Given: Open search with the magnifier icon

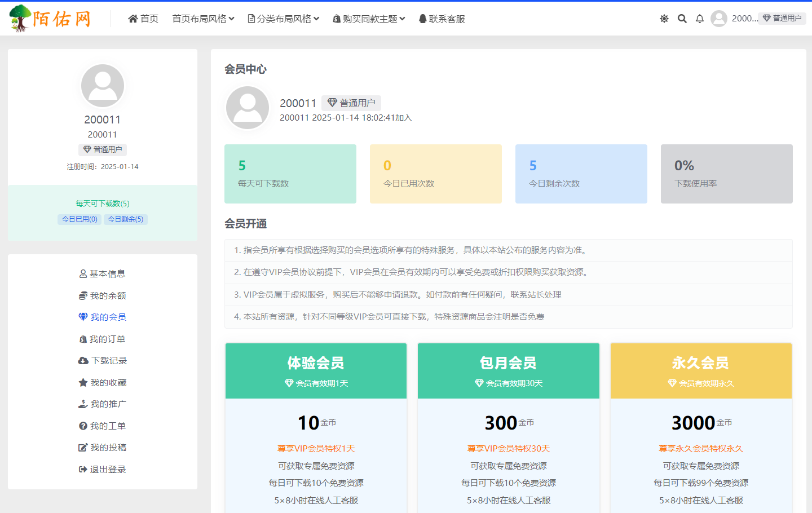Looking at the screenshot, I should tap(682, 19).
